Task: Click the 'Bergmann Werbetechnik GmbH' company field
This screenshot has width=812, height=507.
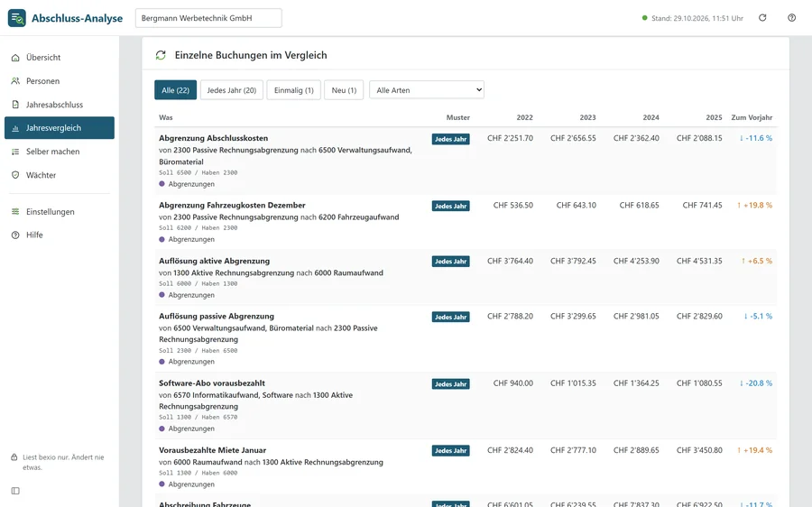Action: click(x=208, y=18)
